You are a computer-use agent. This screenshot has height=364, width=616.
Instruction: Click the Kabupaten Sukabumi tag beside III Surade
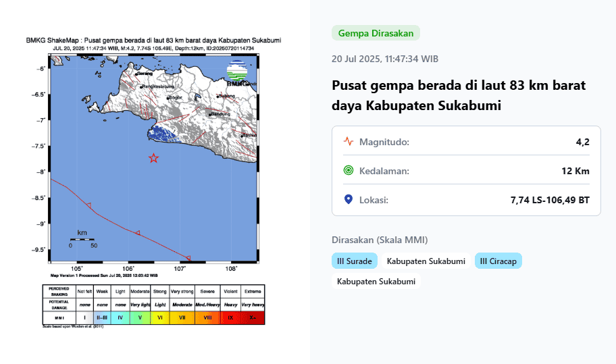pyautogui.click(x=426, y=261)
